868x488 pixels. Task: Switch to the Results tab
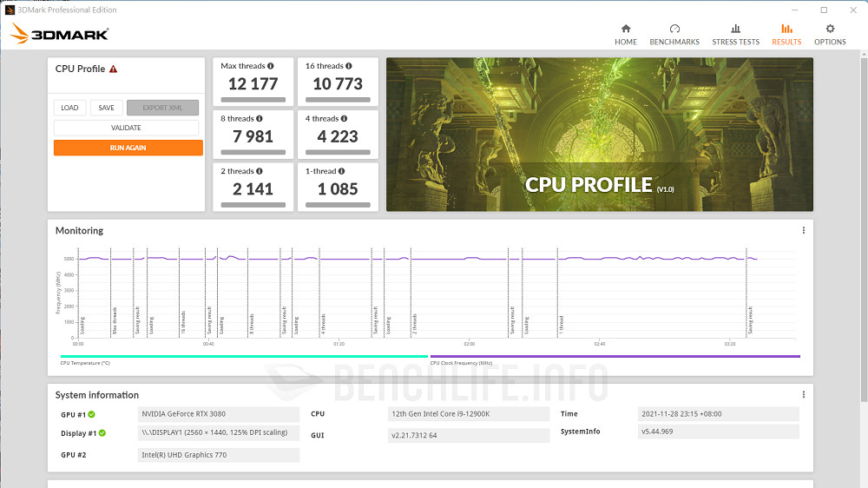(x=786, y=35)
